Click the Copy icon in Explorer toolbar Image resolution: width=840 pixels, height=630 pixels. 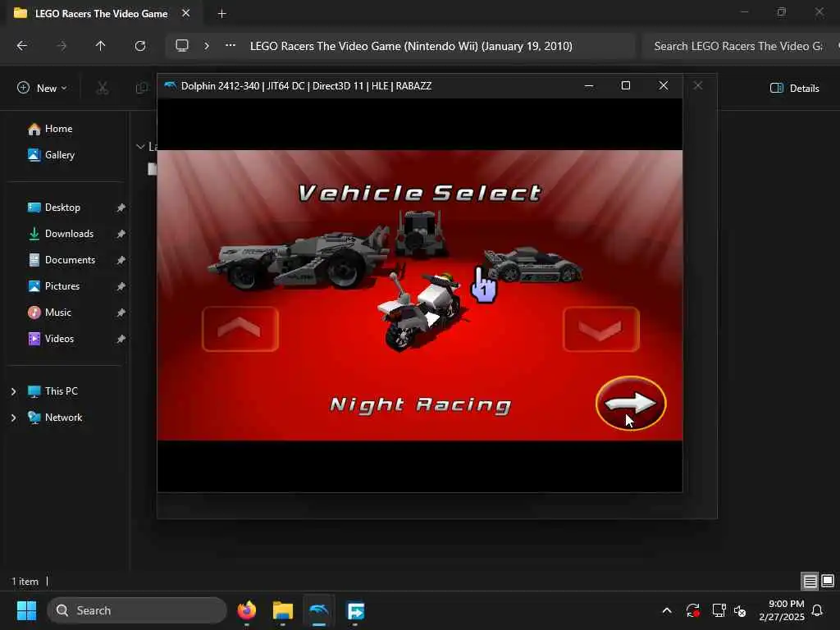(142, 88)
